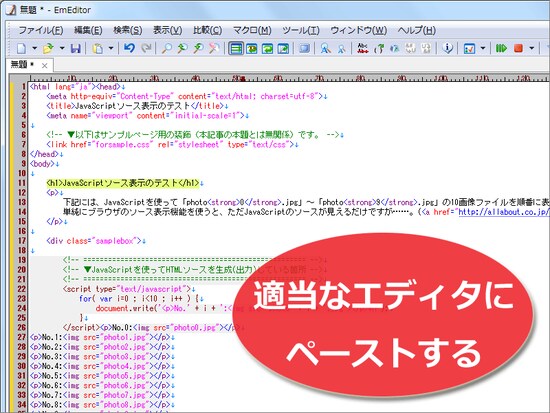Click the second grayed-out puzzle icon
Viewport: 550px width, 413px height.
pos(426,48)
